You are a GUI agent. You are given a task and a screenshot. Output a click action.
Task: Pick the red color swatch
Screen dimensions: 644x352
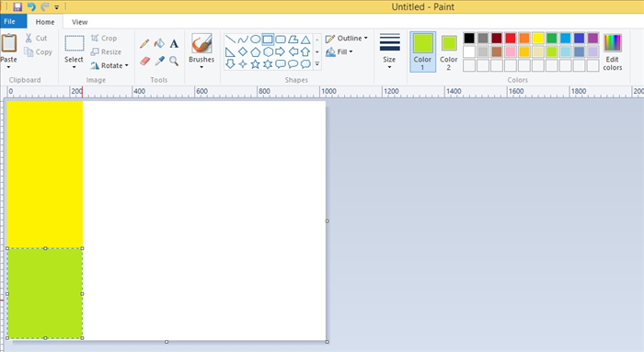tap(511, 39)
